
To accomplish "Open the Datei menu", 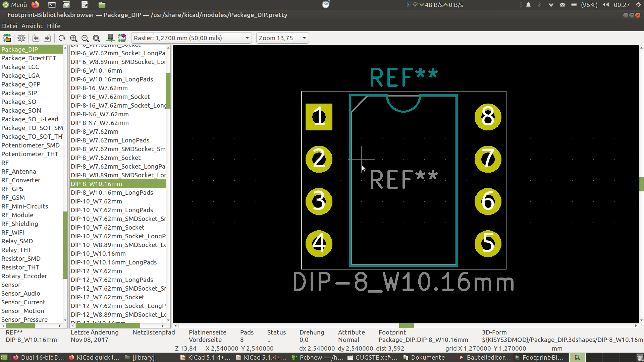I will (x=9, y=26).
